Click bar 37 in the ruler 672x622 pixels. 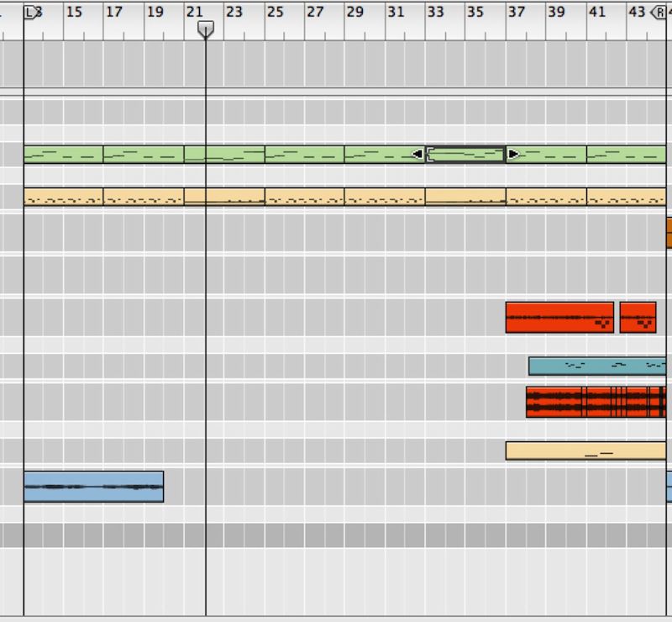pyautogui.click(x=517, y=12)
